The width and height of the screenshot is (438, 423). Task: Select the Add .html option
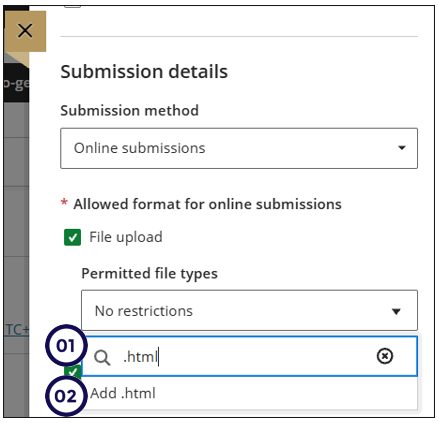click(x=249, y=393)
